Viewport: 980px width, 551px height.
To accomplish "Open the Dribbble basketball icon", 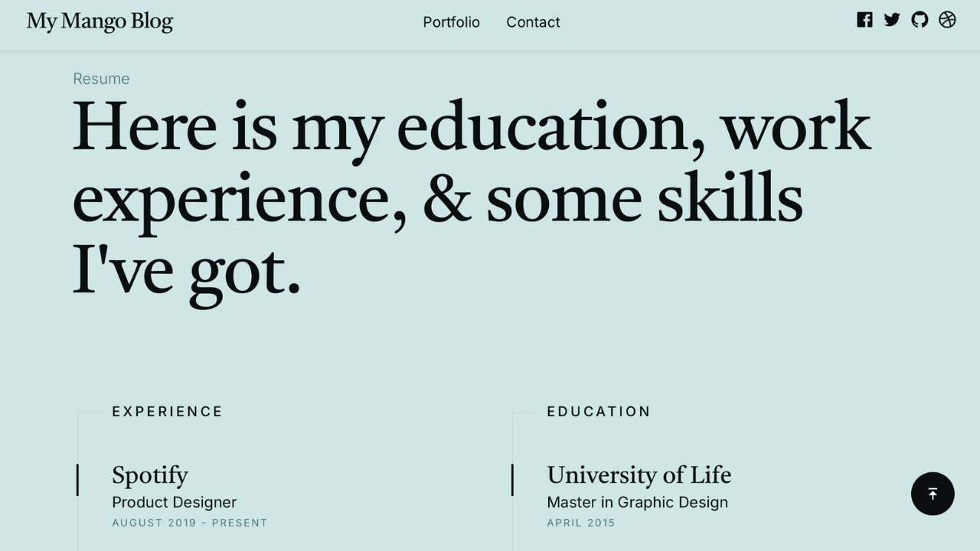I will (947, 20).
